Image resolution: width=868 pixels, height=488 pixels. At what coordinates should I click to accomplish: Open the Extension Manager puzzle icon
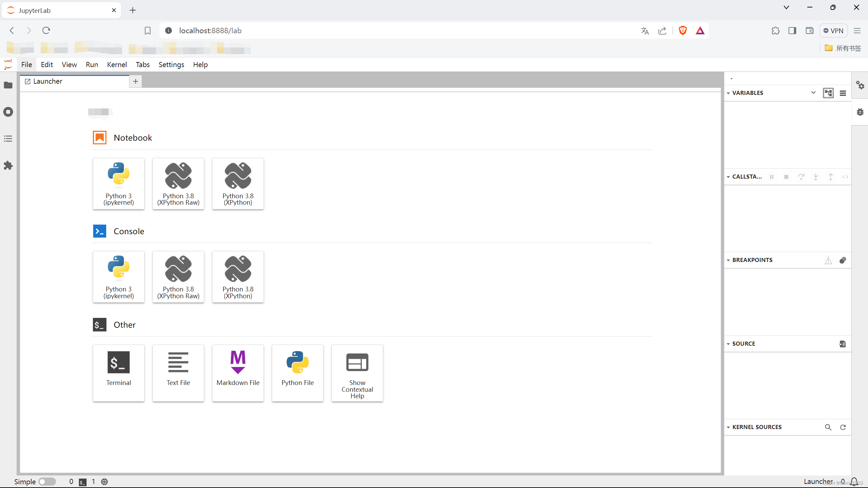click(x=8, y=165)
